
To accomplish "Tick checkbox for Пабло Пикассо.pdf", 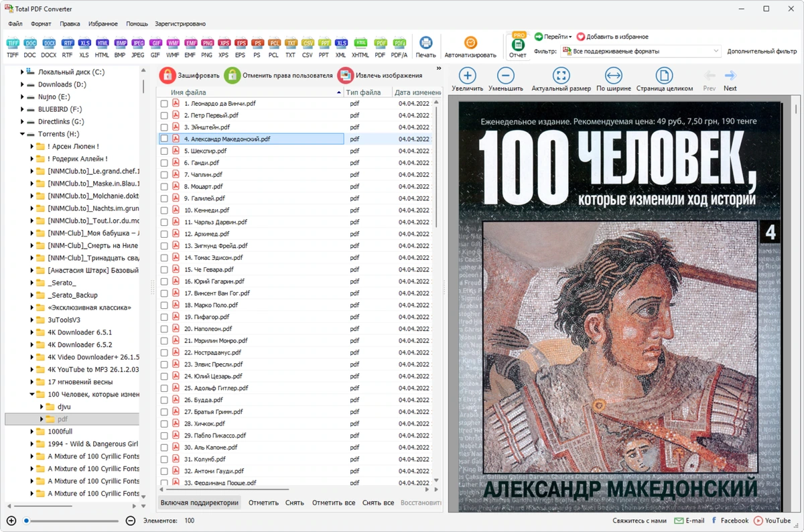I will click(164, 436).
